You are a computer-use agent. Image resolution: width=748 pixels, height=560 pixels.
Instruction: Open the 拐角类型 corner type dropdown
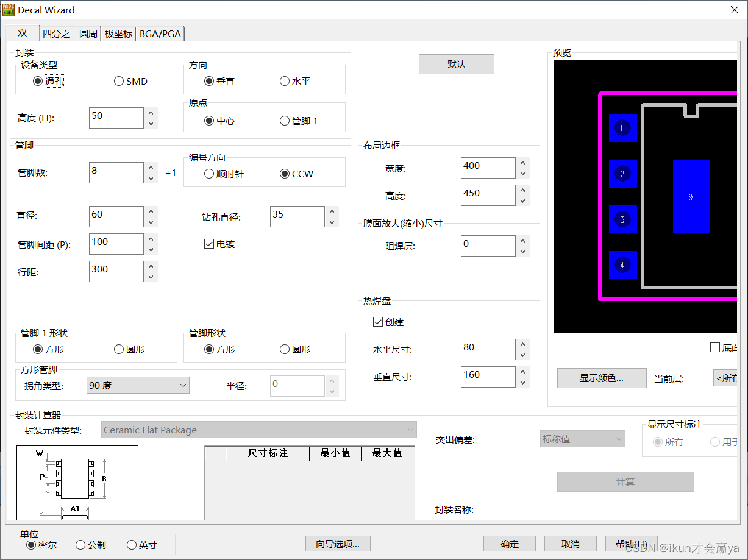[x=137, y=385]
